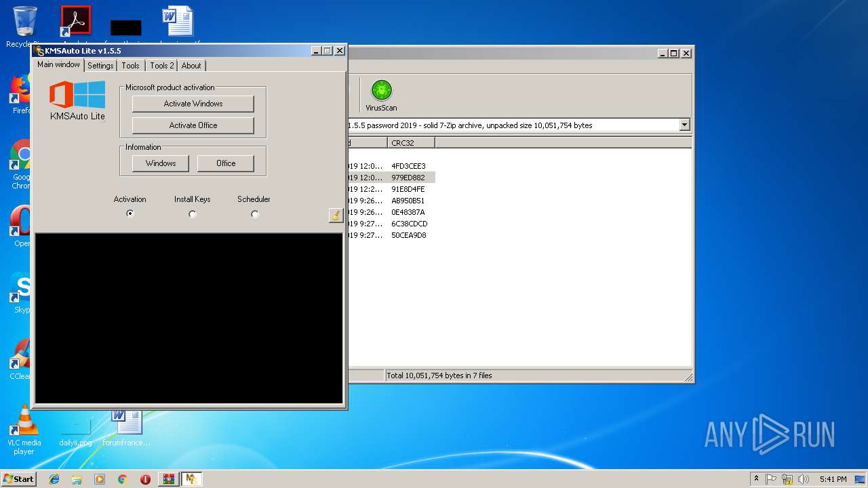Expand the archive path dropdown in WinRAR

point(684,125)
